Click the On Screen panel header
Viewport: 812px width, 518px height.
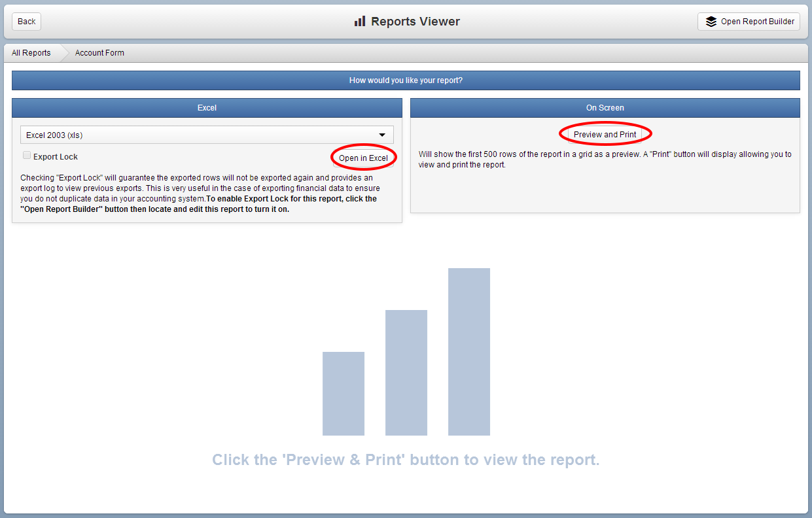(605, 107)
